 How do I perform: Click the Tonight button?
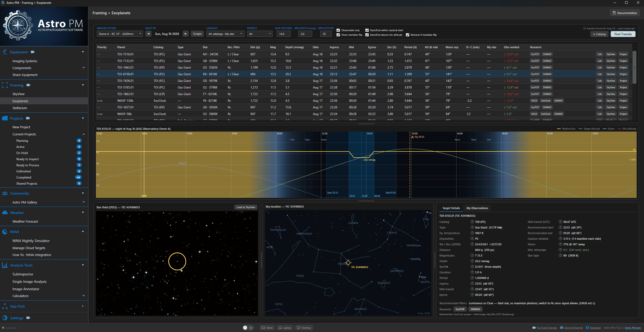[x=197, y=34]
